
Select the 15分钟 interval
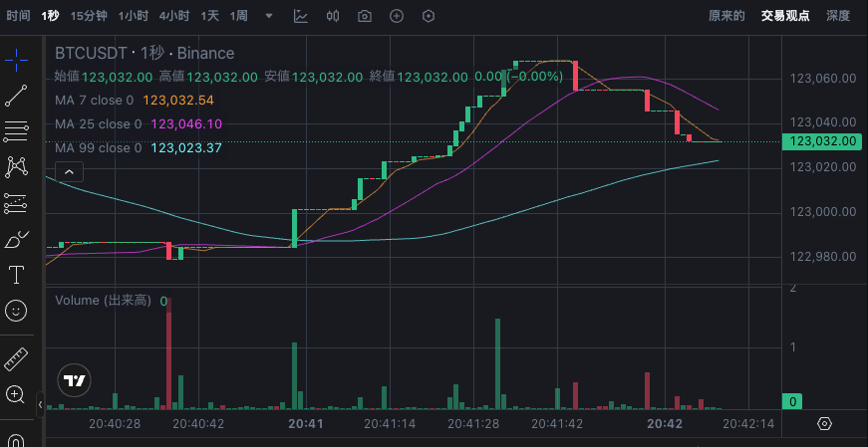tap(89, 16)
